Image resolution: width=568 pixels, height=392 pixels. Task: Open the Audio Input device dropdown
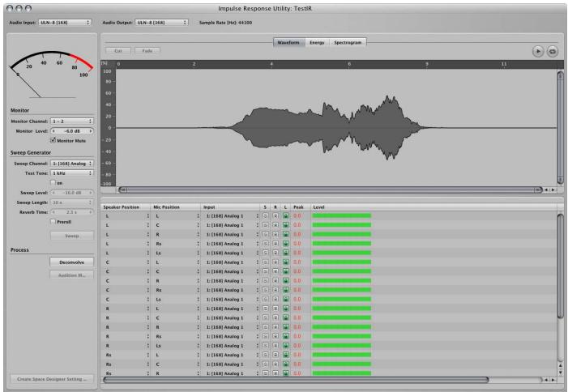[x=65, y=23]
